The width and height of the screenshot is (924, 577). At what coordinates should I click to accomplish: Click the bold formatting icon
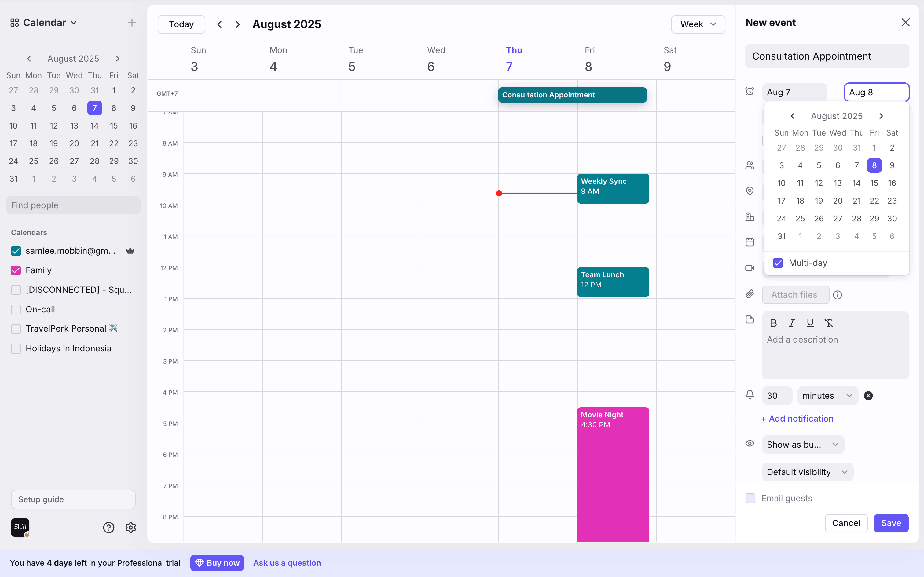point(773,323)
